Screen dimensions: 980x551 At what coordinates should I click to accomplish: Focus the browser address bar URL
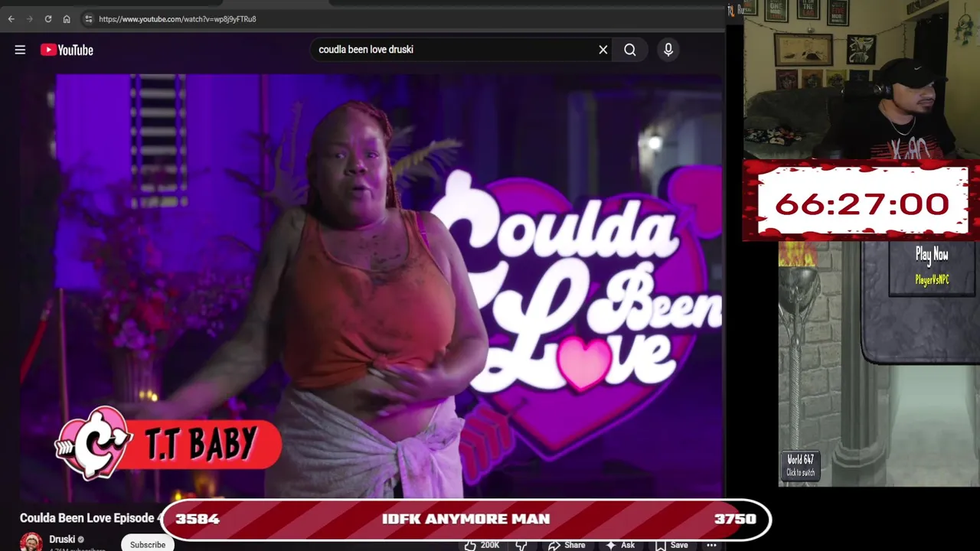pos(178,19)
